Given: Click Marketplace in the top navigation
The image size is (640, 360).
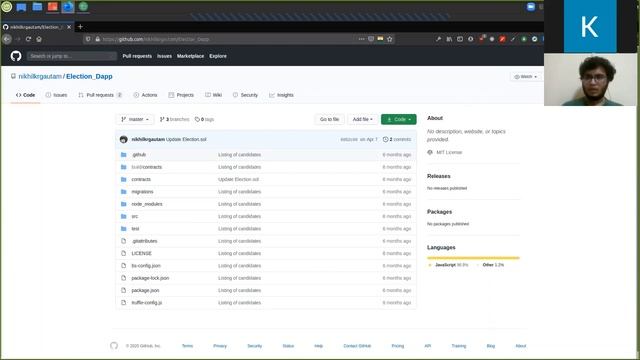Looking at the screenshot, I should [x=190, y=56].
